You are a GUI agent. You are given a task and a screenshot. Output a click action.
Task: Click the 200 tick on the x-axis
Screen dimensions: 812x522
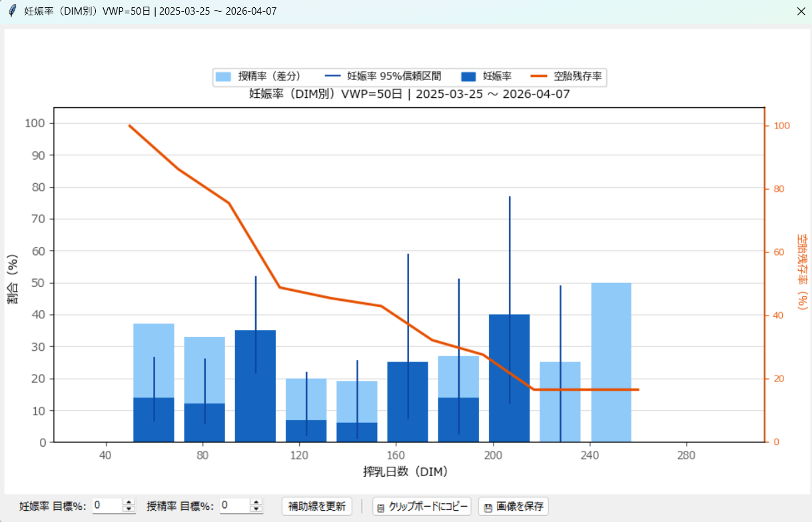493,456
